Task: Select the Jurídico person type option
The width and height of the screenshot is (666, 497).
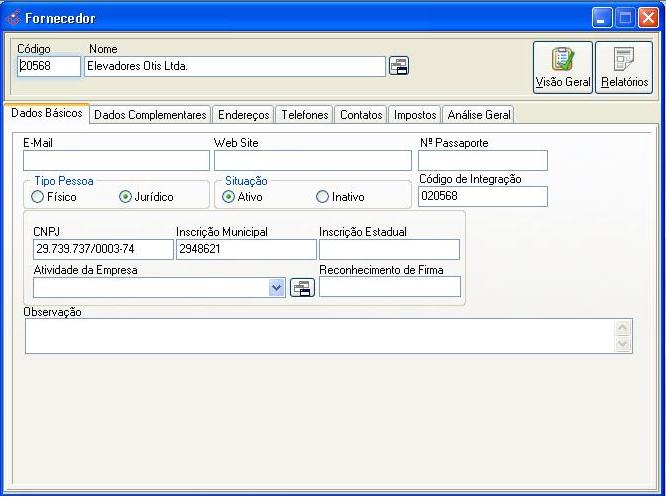Action: pos(126,197)
